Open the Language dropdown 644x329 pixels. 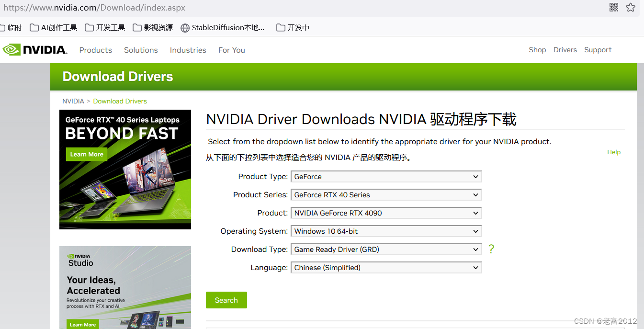(x=386, y=268)
